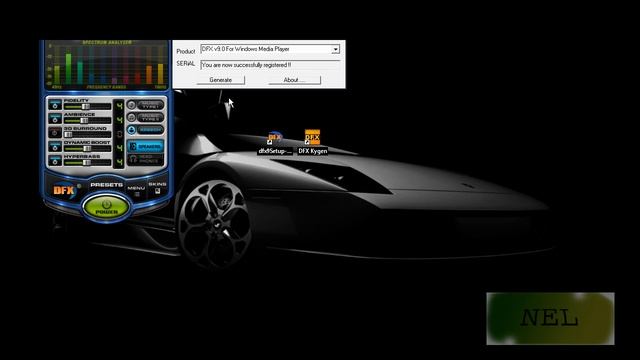Select Music Type II mode
Image resolution: width=640 pixels, height=360 pixels.
145,118
